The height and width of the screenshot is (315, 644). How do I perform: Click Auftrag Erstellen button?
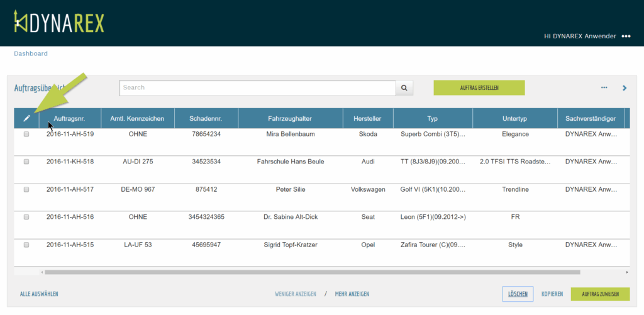click(479, 88)
